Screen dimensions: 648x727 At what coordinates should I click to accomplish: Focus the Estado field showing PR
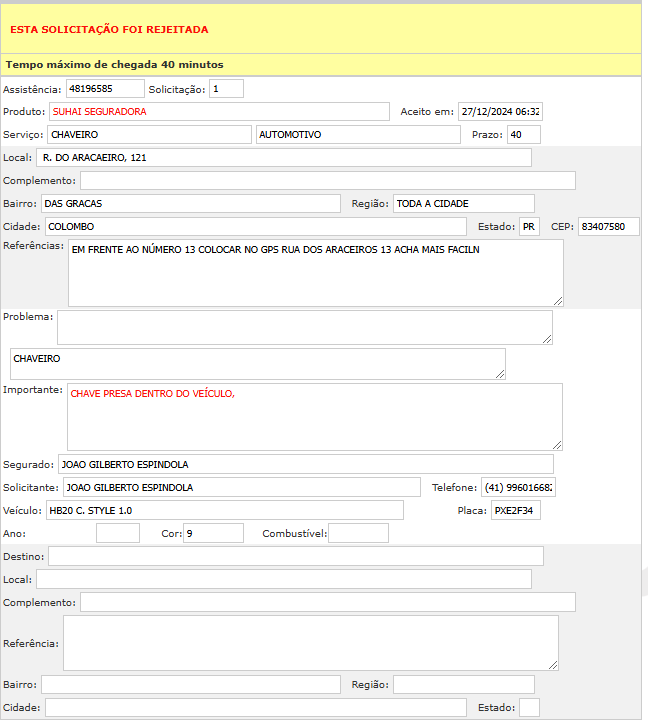(530, 226)
